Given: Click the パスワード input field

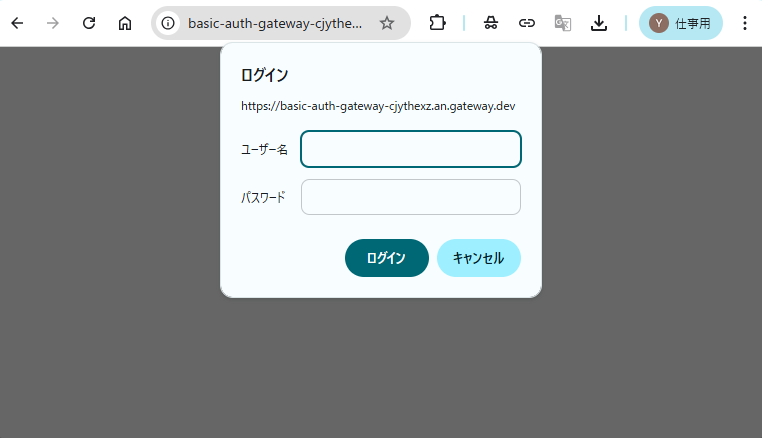Looking at the screenshot, I should click(x=411, y=197).
